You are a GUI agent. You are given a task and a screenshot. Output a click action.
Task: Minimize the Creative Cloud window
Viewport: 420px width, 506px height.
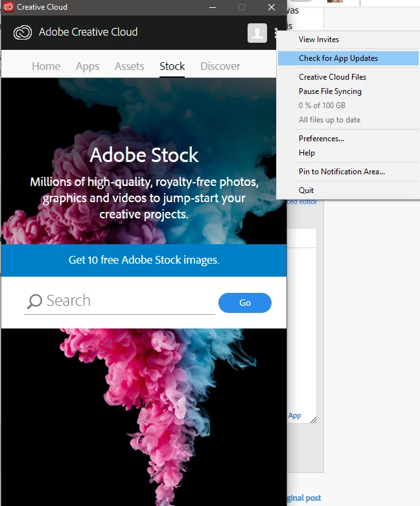coord(213,7)
